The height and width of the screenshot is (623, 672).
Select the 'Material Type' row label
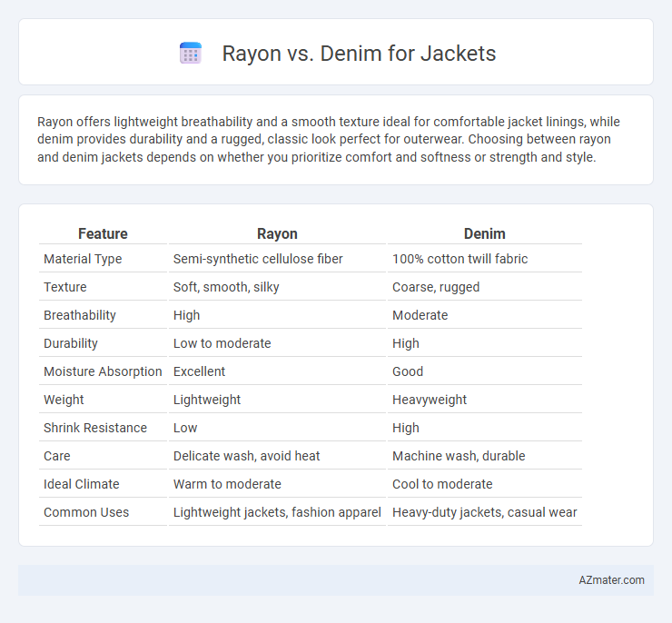click(x=83, y=259)
